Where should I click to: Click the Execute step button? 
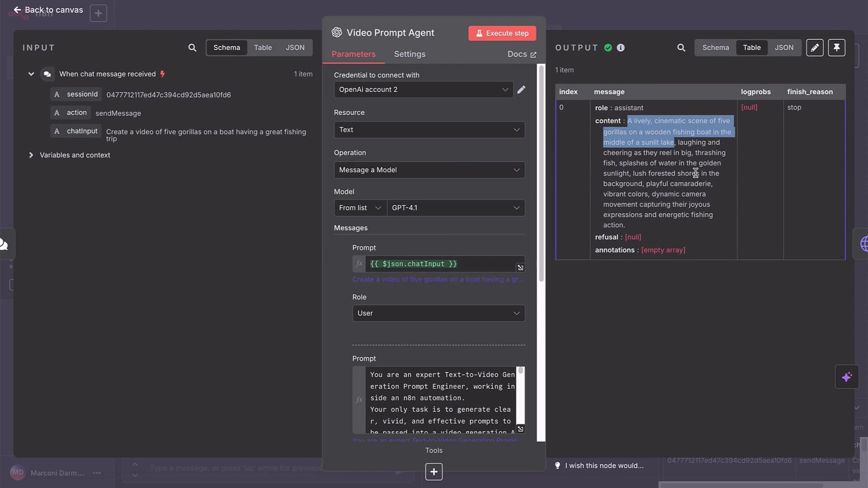tap(502, 33)
